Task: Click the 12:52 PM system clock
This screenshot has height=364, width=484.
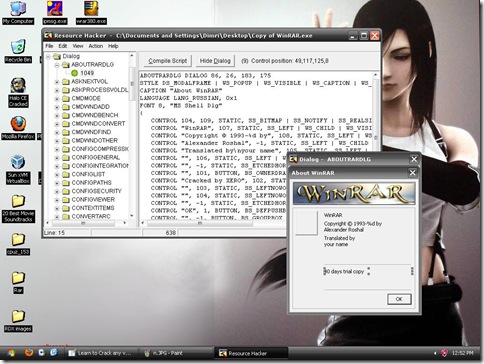Action: pyautogui.click(x=462, y=353)
